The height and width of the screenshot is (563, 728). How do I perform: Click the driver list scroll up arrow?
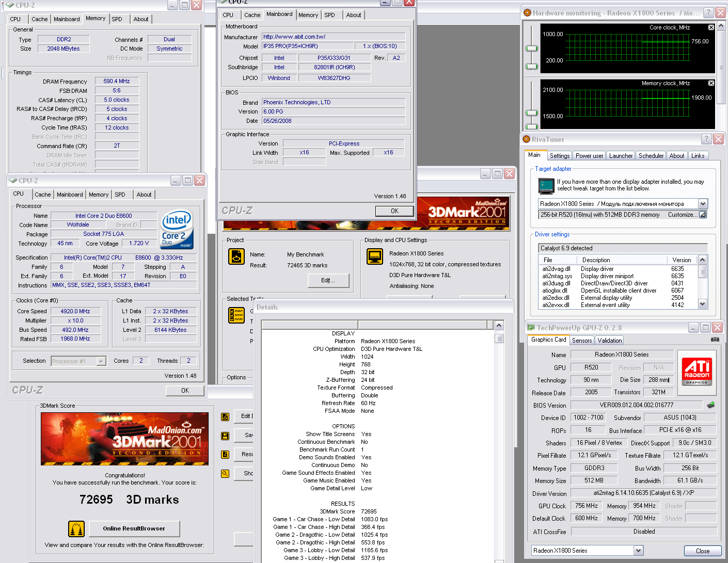tap(702, 260)
